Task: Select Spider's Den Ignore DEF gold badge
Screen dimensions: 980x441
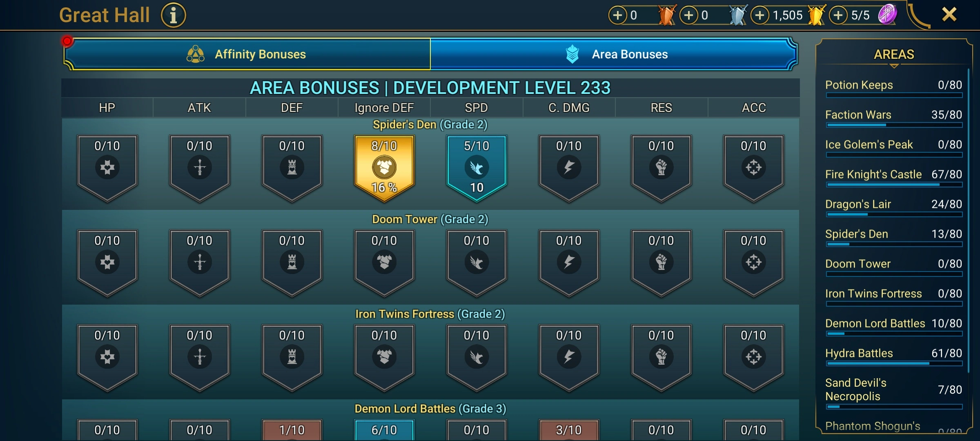Action: point(384,168)
